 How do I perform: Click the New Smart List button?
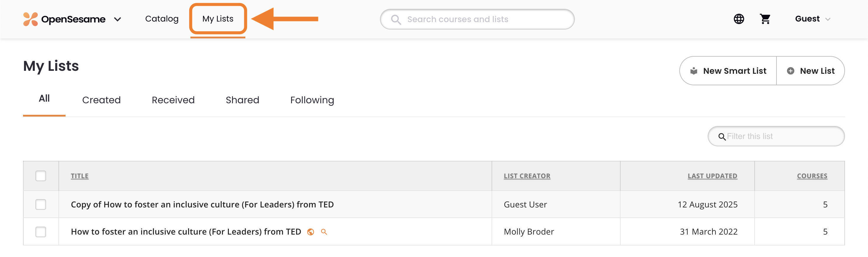728,71
